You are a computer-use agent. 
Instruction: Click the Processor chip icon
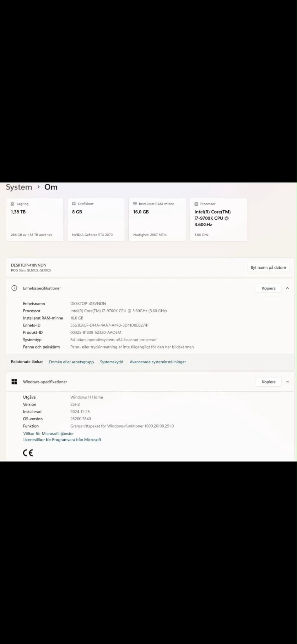pos(196,204)
